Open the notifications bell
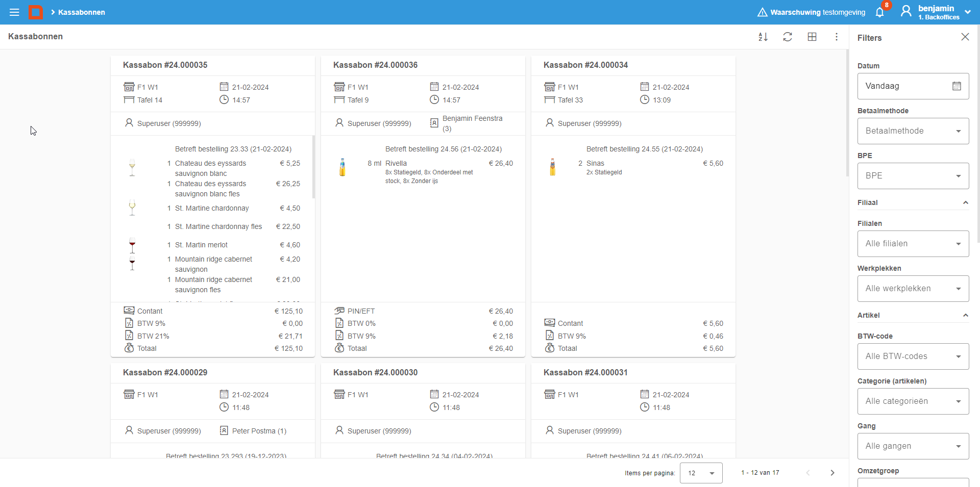This screenshot has height=487, width=980. pyautogui.click(x=879, y=12)
